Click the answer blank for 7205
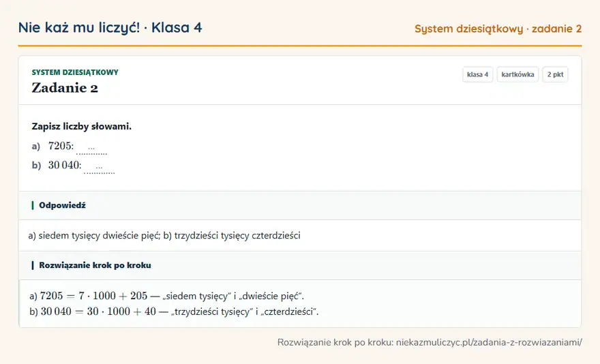The width and height of the screenshot is (600, 364). [x=91, y=148]
